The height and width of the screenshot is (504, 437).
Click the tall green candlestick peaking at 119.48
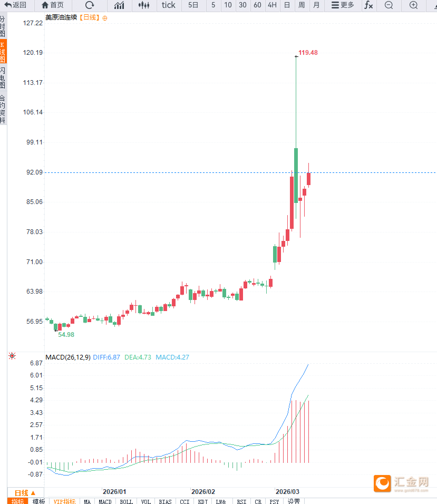[296, 175]
